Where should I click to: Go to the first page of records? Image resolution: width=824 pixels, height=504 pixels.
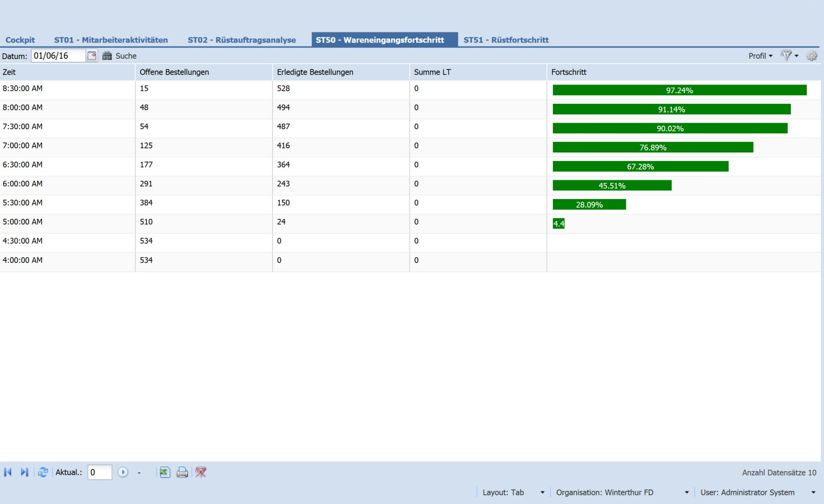click(8, 472)
